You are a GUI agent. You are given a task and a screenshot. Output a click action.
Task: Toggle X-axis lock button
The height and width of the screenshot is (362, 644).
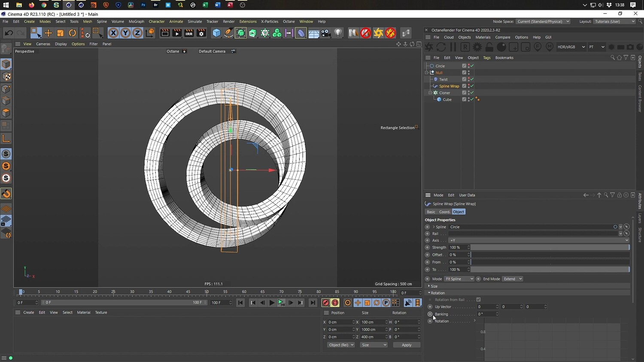[x=113, y=33]
